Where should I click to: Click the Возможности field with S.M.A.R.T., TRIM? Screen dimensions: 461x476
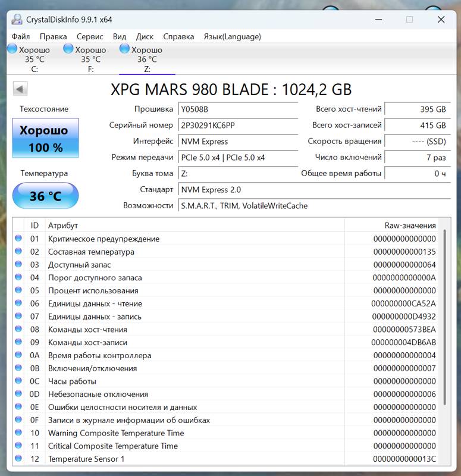click(315, 206)
